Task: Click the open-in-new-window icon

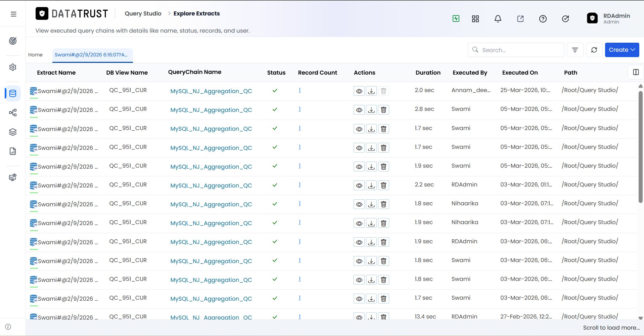Action: point(520,19)
